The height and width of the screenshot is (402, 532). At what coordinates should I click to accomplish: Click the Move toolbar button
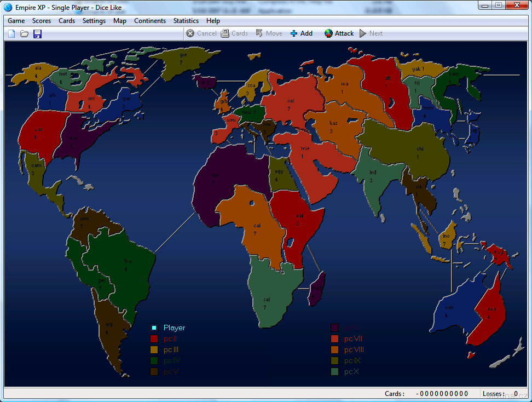click(269, 33)
